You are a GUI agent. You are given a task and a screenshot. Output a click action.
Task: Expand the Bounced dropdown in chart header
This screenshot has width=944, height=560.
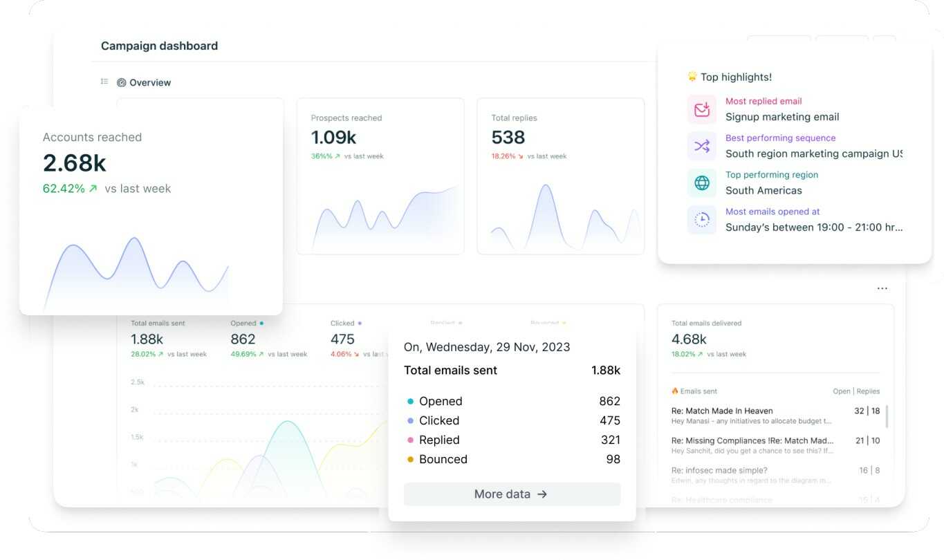pos(564,322)
